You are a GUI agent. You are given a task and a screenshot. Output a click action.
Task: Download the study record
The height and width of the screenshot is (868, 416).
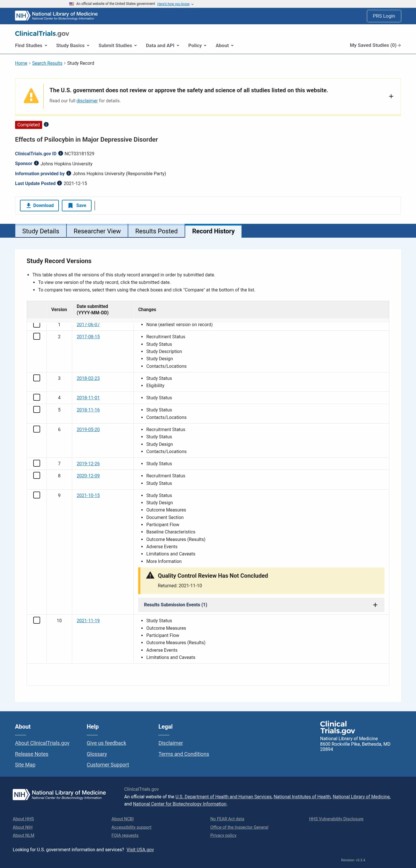coord(39,206)
